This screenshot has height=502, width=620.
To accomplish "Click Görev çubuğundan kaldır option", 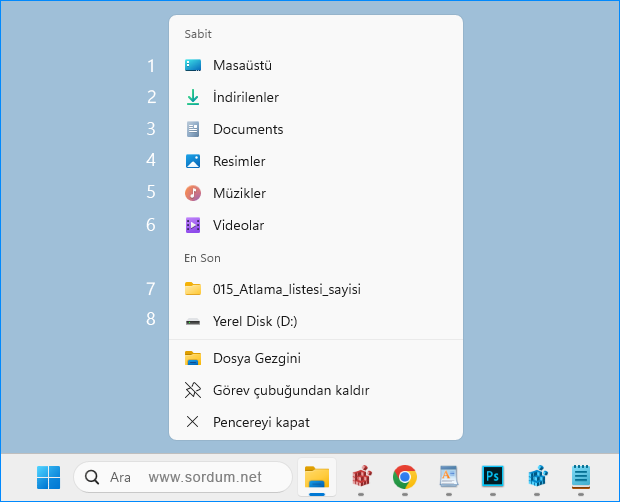I will pos(316,390).
